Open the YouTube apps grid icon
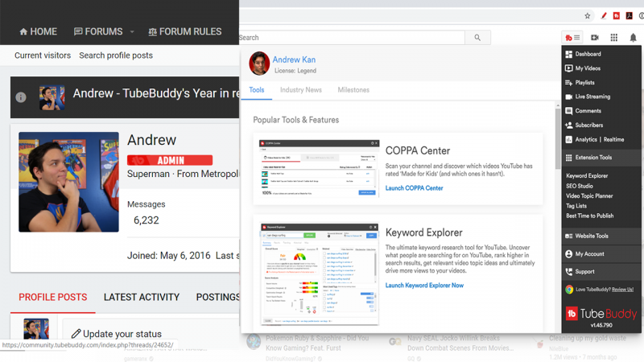The width and height of the screenshot is (644, 362). (614, 38)
